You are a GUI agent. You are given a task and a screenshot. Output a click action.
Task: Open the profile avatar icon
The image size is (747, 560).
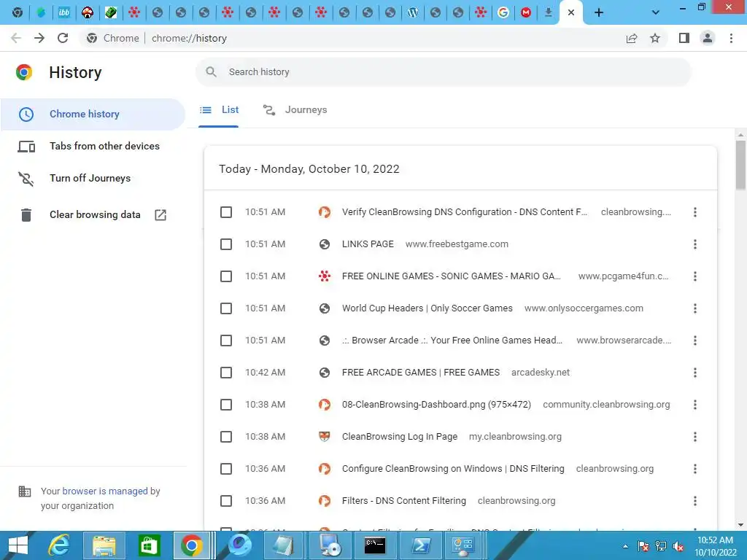point(708,38)
